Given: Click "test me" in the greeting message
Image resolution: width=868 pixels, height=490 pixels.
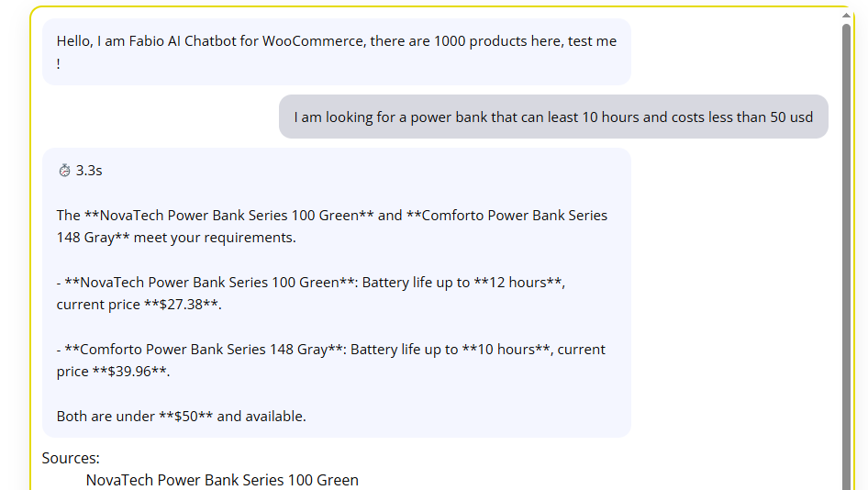Looking at the screenshot, I should (x=593, y=41).
